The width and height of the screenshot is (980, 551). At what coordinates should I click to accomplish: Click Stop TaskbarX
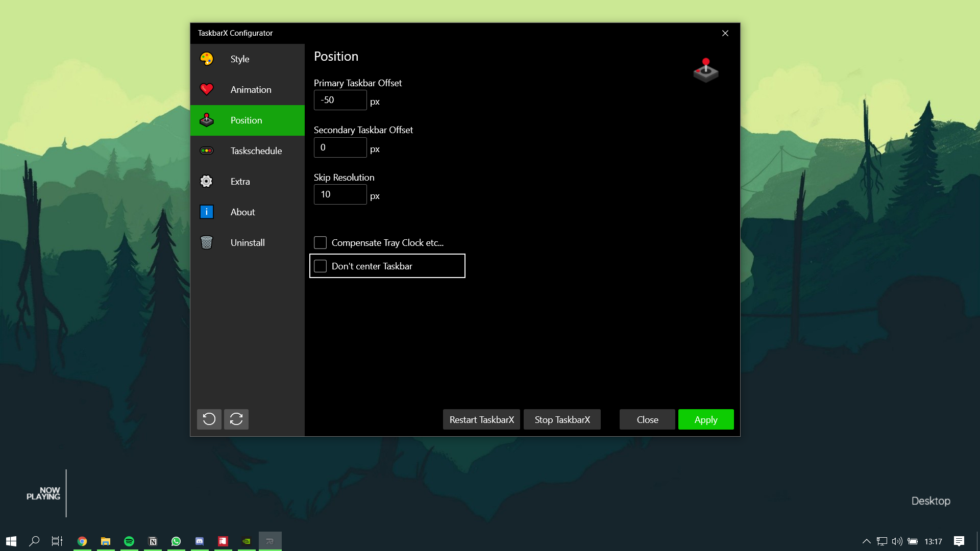[561, 419]
